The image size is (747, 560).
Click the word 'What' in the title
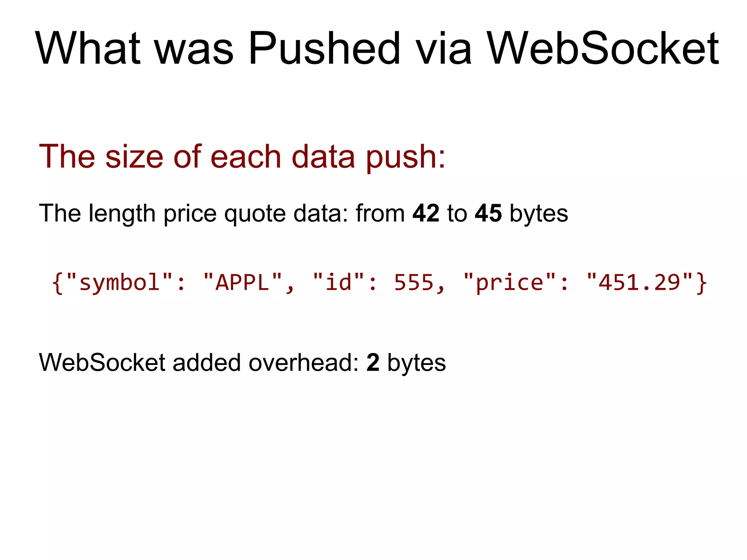88,48
